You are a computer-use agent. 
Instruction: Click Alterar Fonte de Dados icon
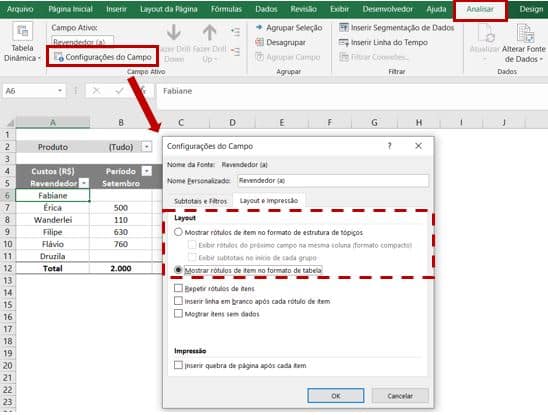click(x=524, y=33)
